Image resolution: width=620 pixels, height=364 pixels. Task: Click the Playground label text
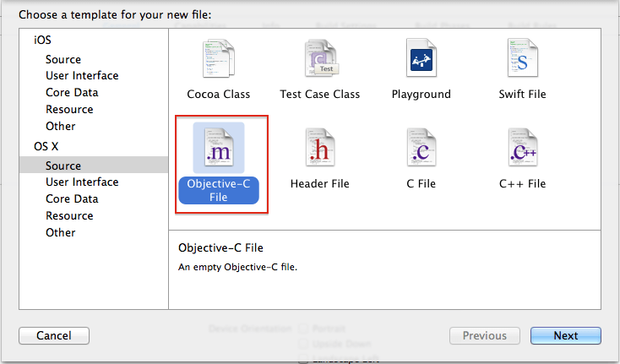(x=421, y=94)
